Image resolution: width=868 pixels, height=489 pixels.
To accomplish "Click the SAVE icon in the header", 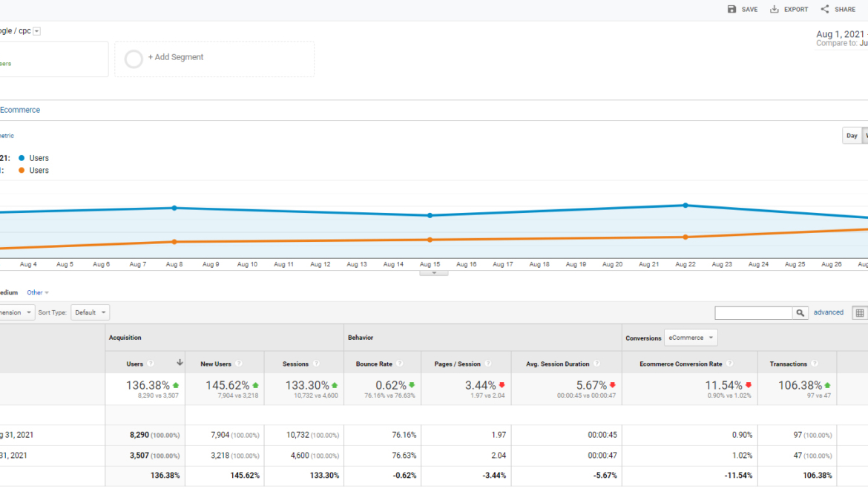I will point(731,9).
